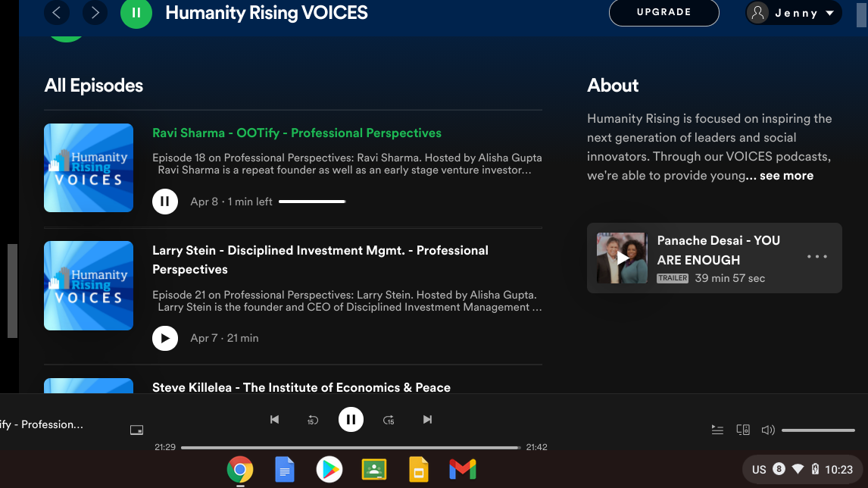Skip to next track

point(427,419)
